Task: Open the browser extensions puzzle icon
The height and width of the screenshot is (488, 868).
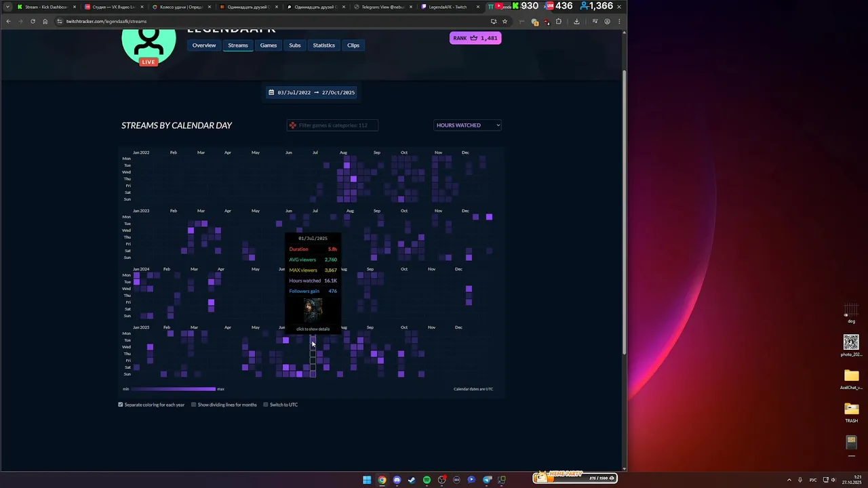Action: [x=558, y=21]
